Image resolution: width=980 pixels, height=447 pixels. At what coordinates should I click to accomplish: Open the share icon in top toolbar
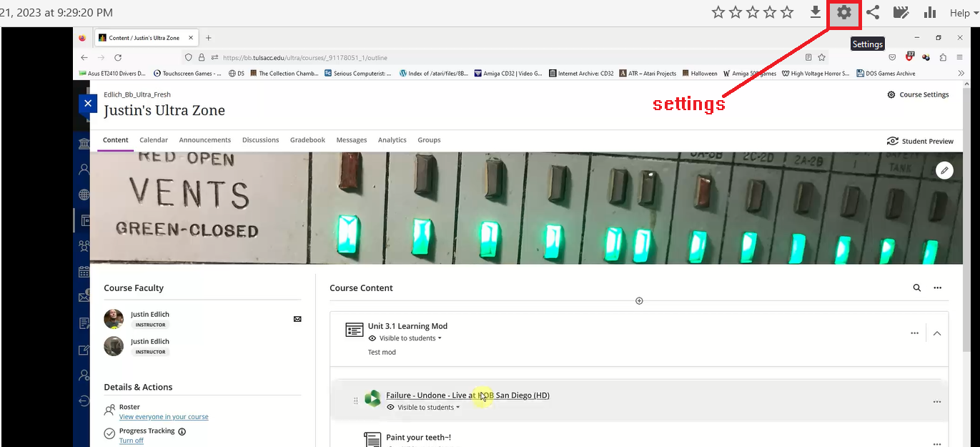[873, 12]
